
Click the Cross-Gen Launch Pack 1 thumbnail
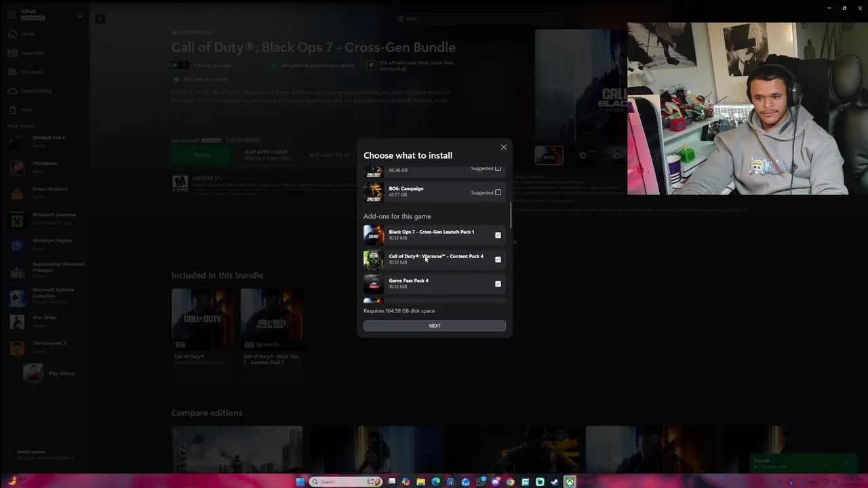point(374,235)
